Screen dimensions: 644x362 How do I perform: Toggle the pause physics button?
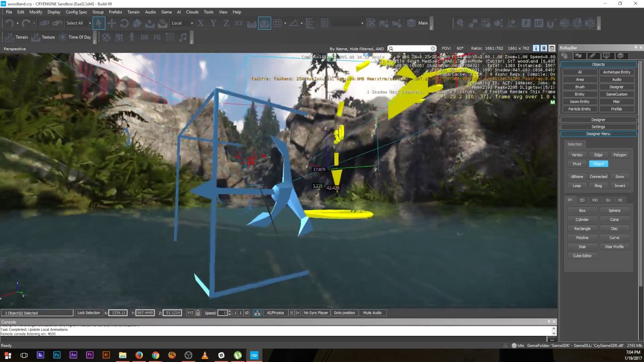[291, 313]
